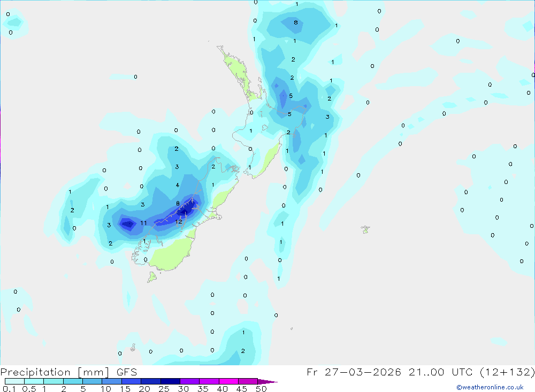Click the Chatham Islands outline on the map
The image size is (535, 392).
click(x=365, y=229)
